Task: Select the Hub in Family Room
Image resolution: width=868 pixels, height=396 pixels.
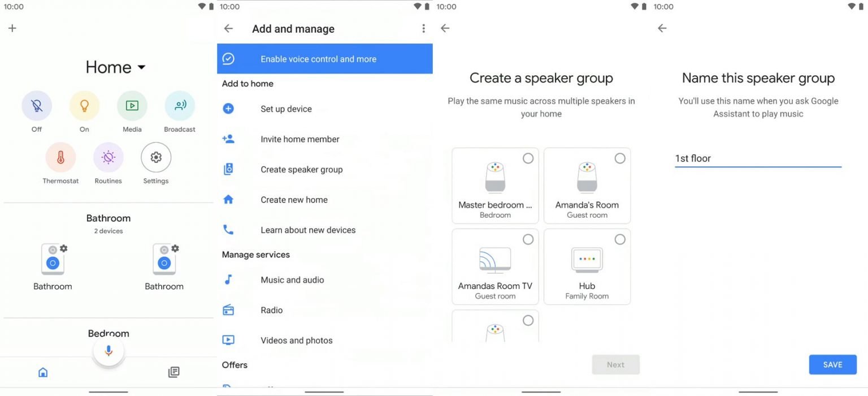Action: click(620, 239)
